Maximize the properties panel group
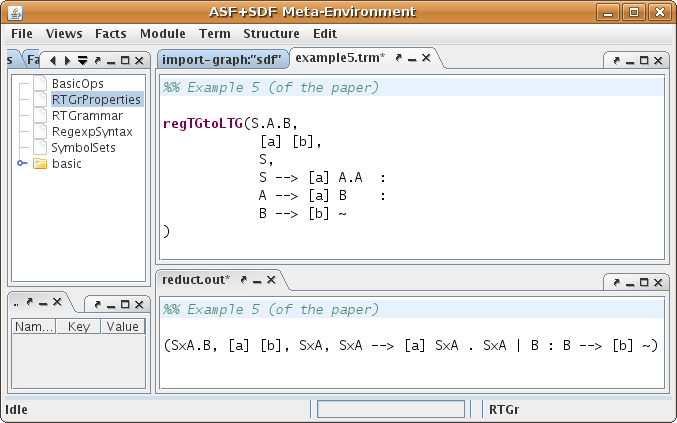677x423 pixels. [x=125, y=305]
